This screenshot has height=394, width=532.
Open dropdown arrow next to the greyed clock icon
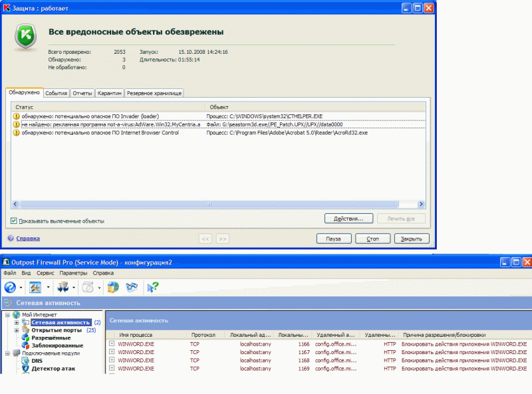pos(99,288)
